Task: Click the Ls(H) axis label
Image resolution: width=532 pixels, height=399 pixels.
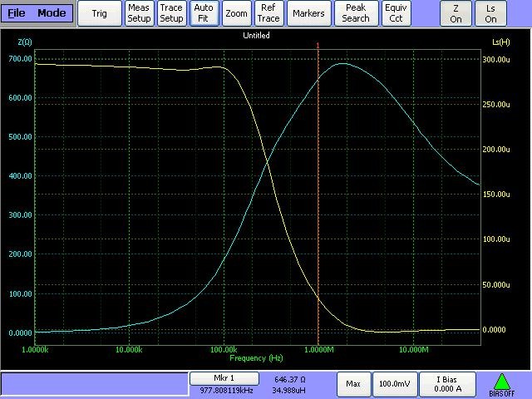Action: coord(501,42)
